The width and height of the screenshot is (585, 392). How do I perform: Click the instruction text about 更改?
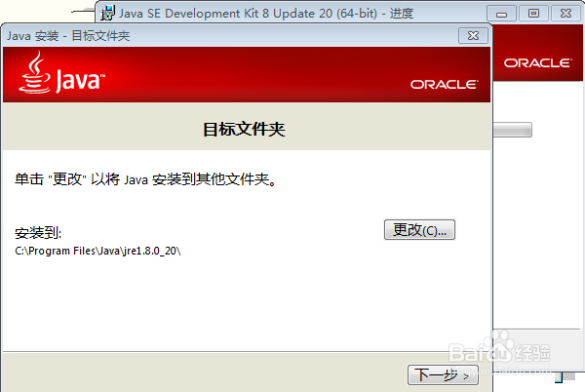[x=146, y=179]
